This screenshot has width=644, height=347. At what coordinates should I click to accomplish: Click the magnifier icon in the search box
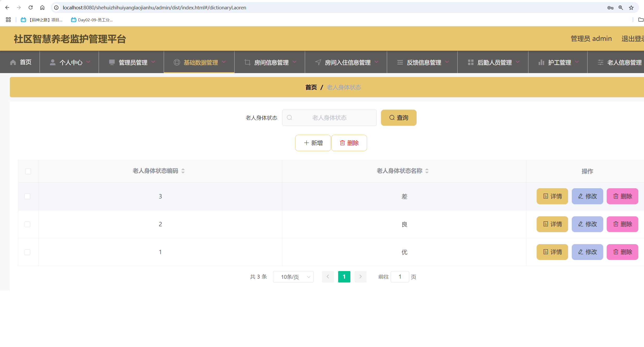[289, 118]
